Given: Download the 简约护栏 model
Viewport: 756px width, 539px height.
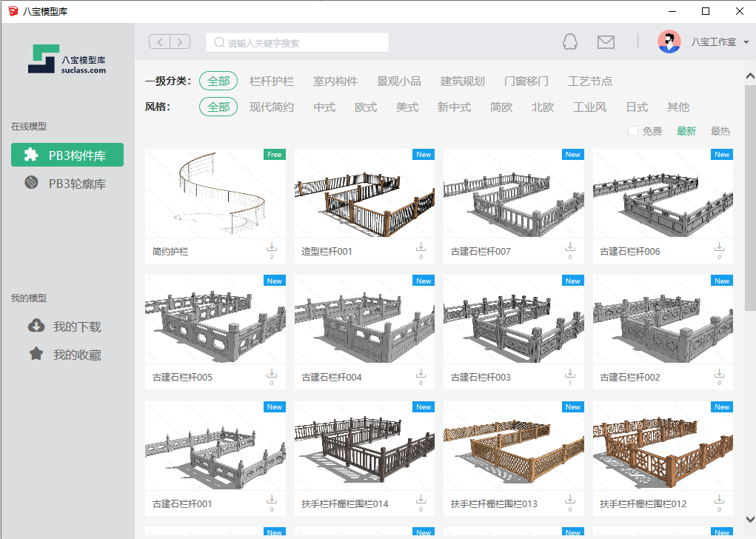Looking at the screenshot, I should coord(272,247).
